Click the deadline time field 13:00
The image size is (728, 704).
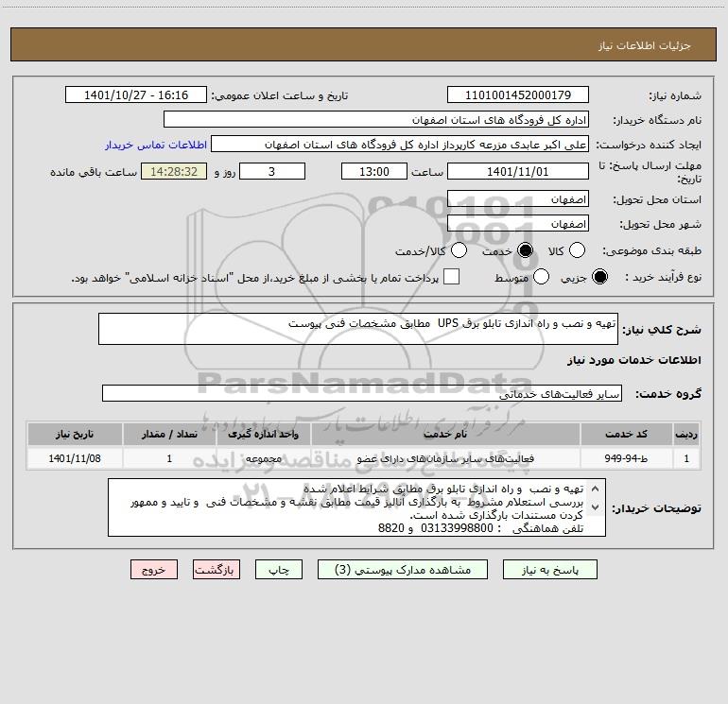pos(374,171)
